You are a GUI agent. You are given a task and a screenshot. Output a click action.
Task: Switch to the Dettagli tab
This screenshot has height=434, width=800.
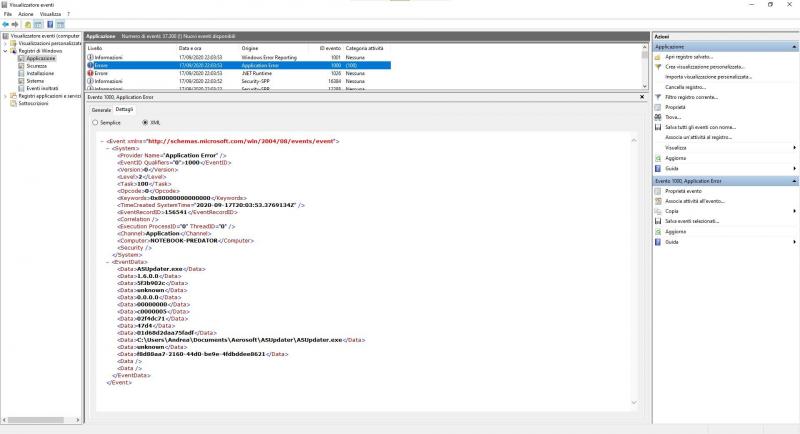(x=124, y=110)
